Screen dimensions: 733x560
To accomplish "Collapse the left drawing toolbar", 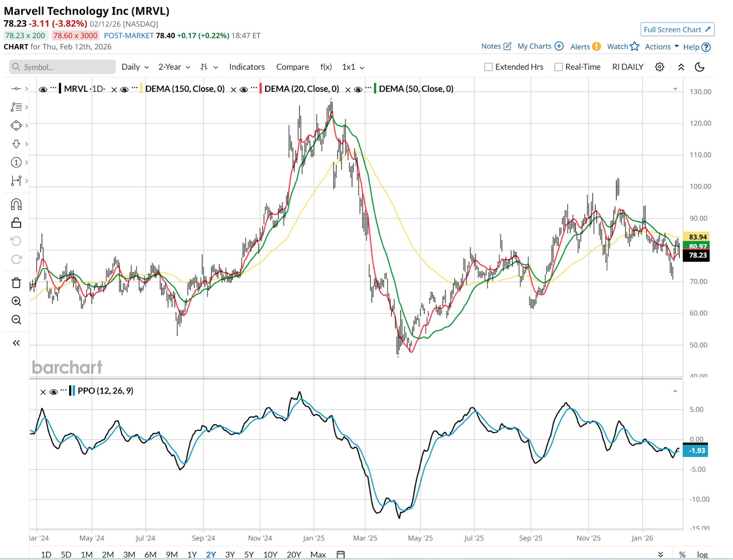I will (x=16, y=343).
